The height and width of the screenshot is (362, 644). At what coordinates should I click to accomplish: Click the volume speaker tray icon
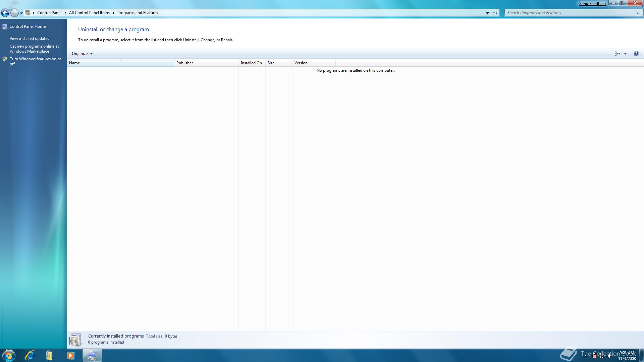[x=610, y=356]
